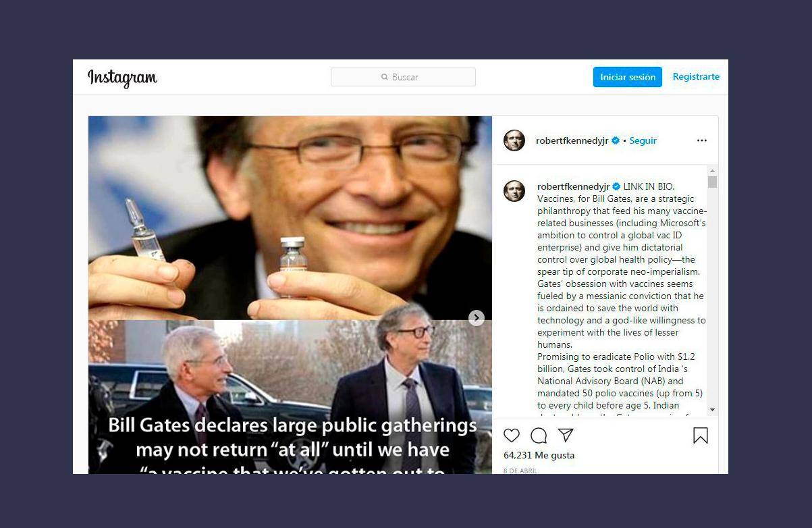This screenshot has height=528, width=812.
Task: Click the magnifier icon in search box
Action: [385, 77]
